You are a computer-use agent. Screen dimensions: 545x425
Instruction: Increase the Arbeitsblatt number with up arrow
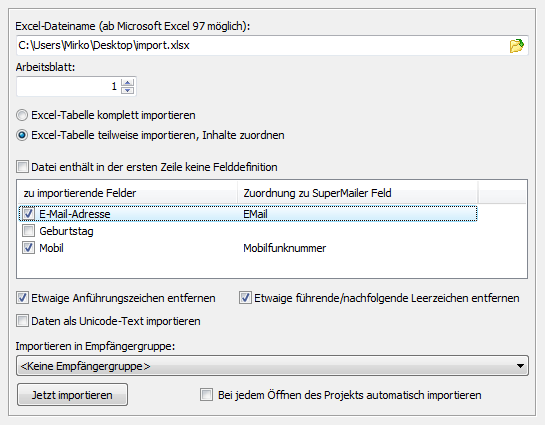128,83
